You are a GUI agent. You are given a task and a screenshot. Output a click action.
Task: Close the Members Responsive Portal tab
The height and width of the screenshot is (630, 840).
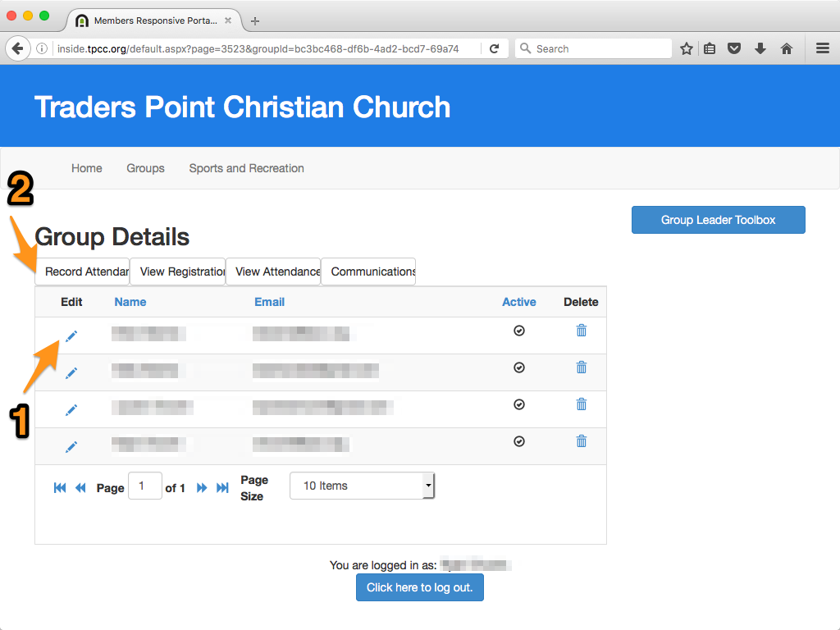tap(228, 21)
